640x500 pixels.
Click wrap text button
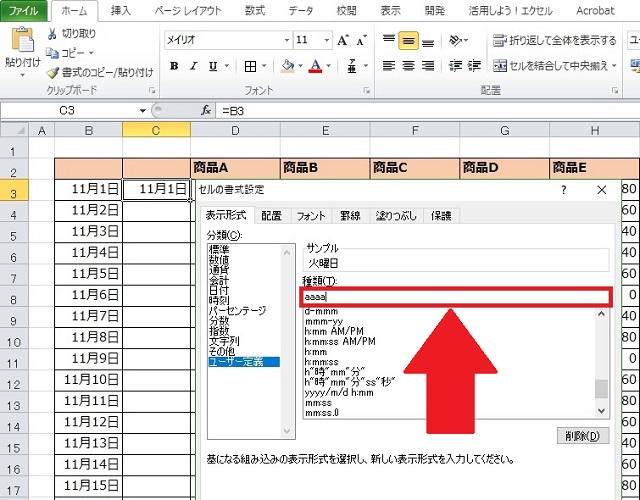click(554, 40)
